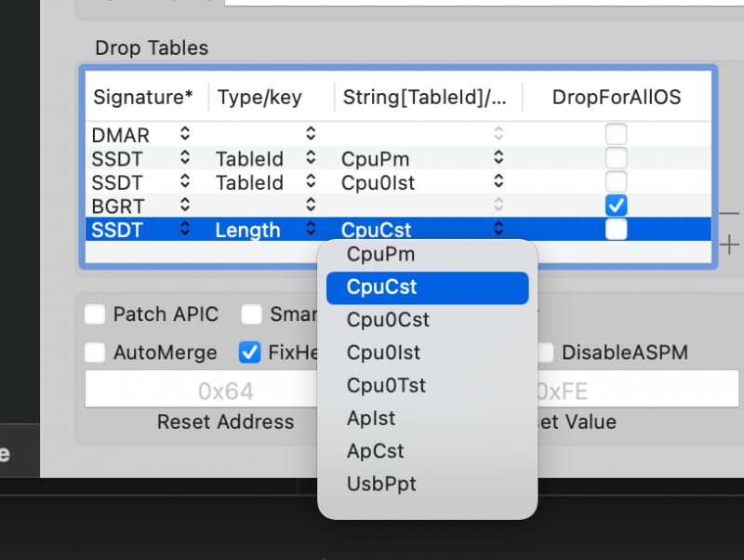Select the ApIst menu option

[371, 419]
